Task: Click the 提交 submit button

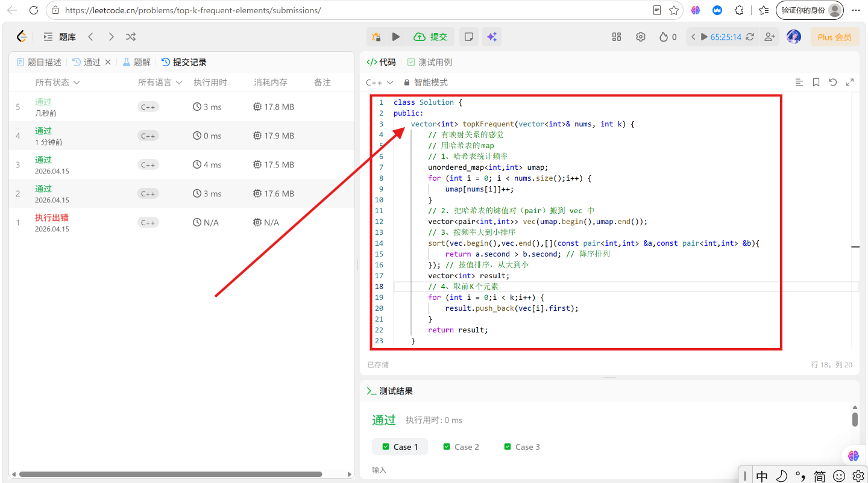Action: click(431, 37)
